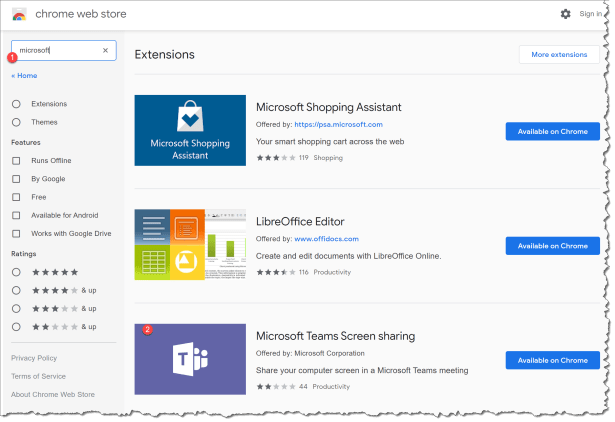Viewport: 615px width, 422px height.
Task: Click Teams Screen sharing star rating
Action: 276,387
